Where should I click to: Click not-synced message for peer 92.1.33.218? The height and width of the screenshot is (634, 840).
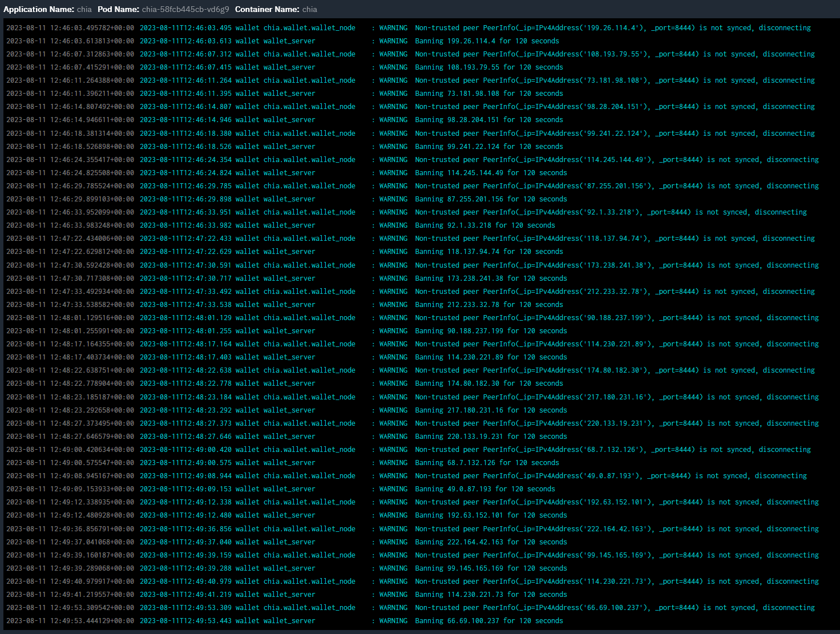click(x=611, y=212)
